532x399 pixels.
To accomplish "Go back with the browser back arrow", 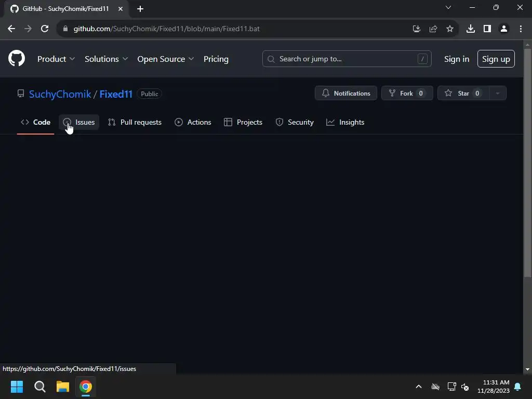I will click(x=11, y=29).
